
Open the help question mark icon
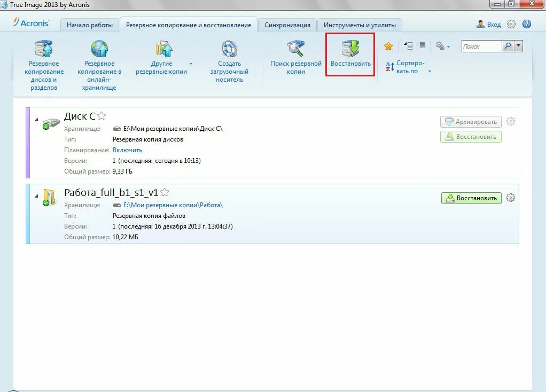click(x=527, y=24)
